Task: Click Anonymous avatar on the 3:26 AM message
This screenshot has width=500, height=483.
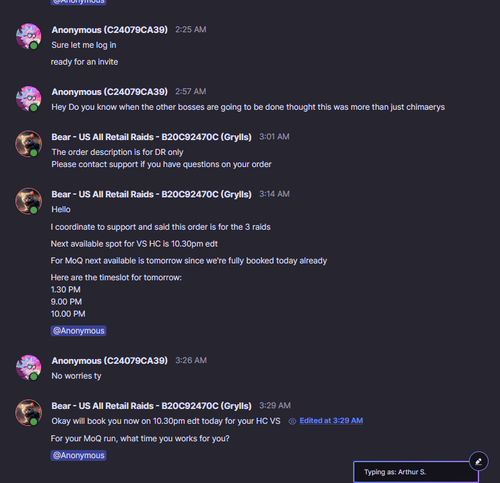Action: (29, 367)
